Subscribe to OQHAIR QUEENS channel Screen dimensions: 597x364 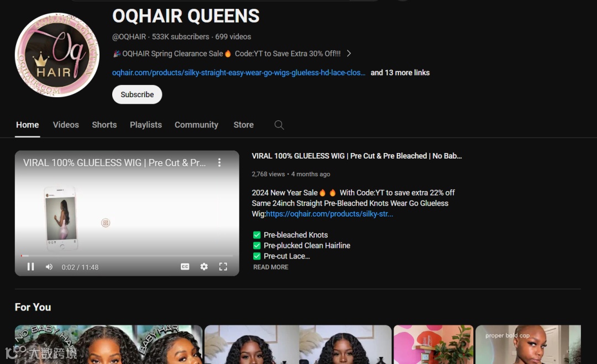pos(137,94)
